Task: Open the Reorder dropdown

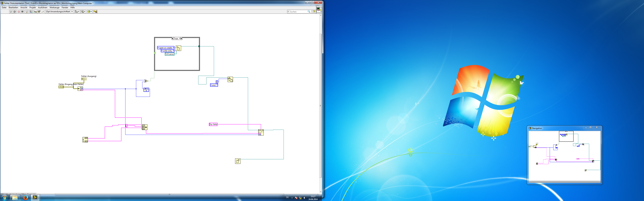Action: pyautogui.click(x=90, y=12)
